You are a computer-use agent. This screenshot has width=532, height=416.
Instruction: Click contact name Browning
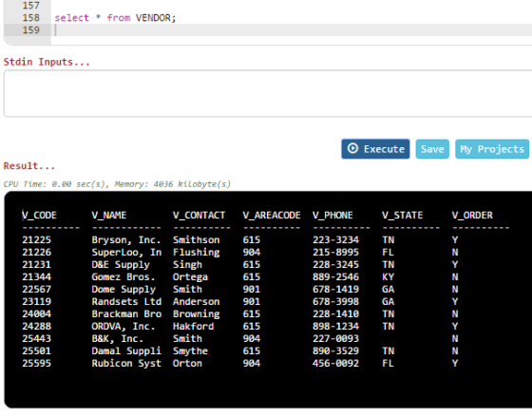pos(196,313)
